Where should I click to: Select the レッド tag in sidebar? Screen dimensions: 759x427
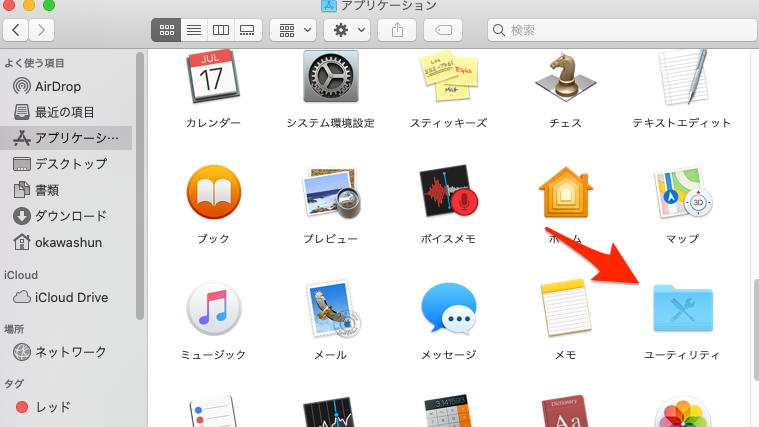tap(66, 407)
